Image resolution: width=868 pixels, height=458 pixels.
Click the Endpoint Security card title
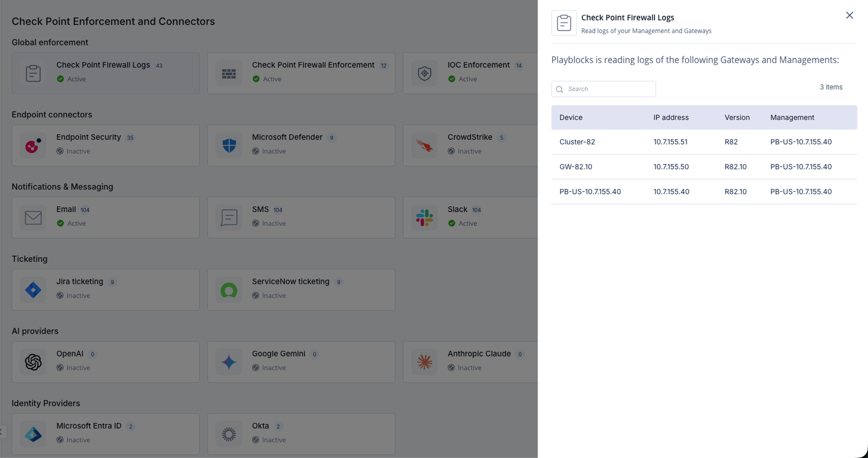pos(88,137)
